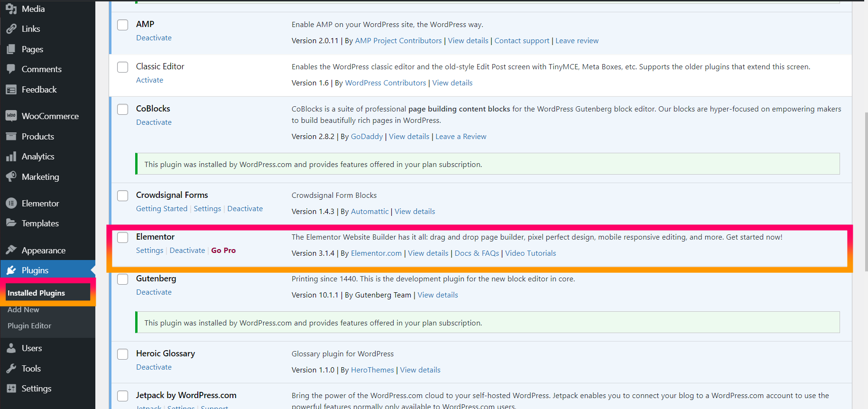The height and width of the screenshot is (409, 868).
Task: Click the Settings sliders icon
Action: [11, 388]
